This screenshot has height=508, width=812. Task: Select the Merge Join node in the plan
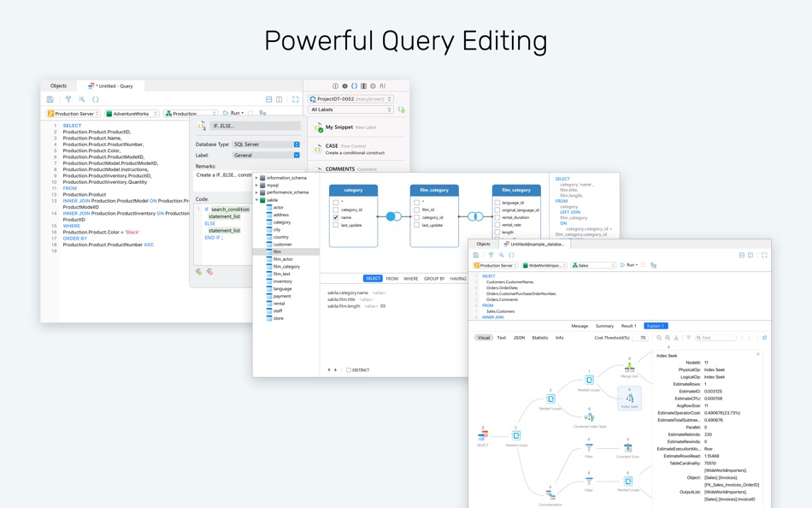[629, 369]
